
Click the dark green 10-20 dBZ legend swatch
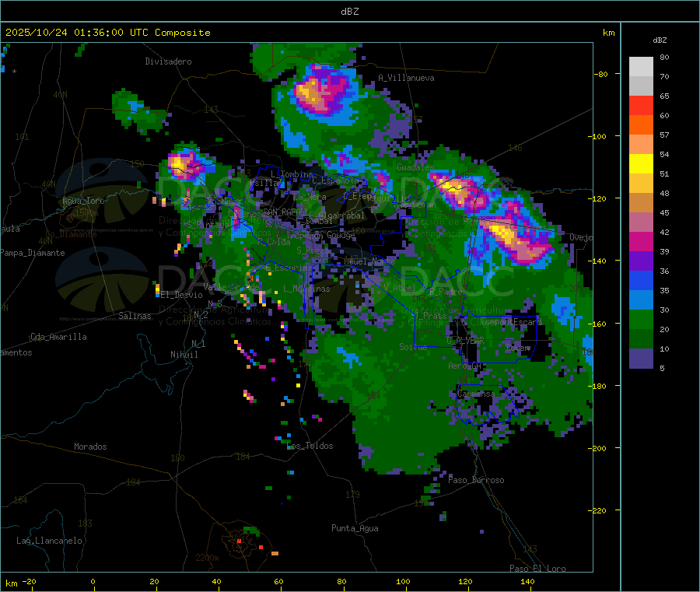click(x=641, y=339)
